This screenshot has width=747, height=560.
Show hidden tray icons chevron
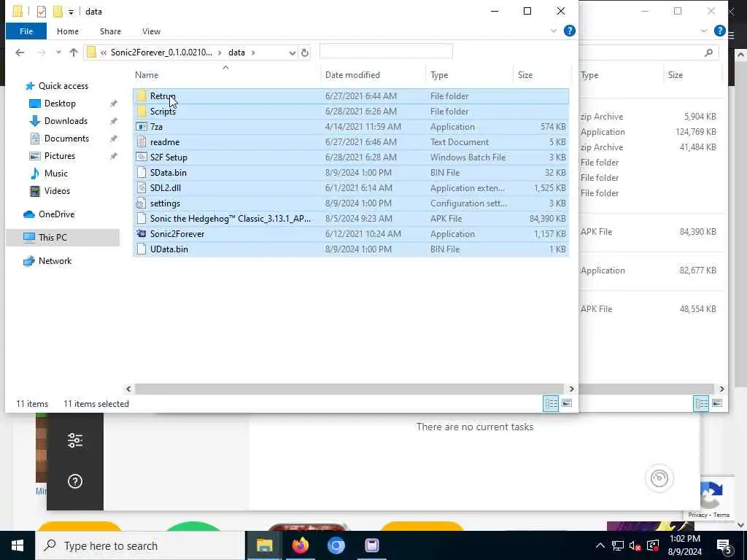[600, 545]
